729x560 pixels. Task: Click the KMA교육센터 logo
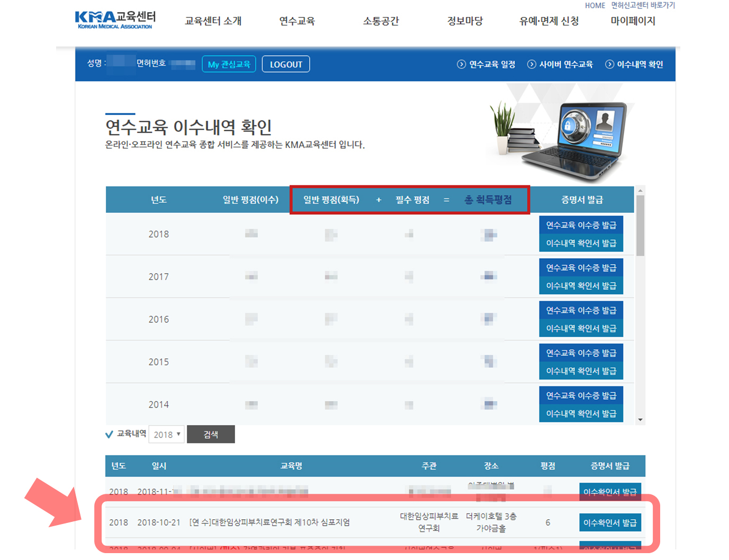115,20
